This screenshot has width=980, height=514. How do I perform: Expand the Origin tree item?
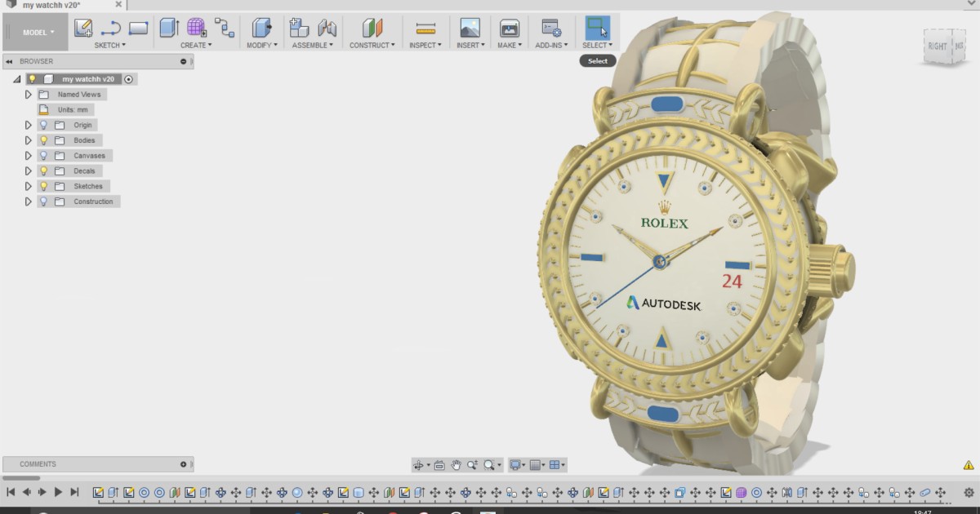(x=29, y=124)
